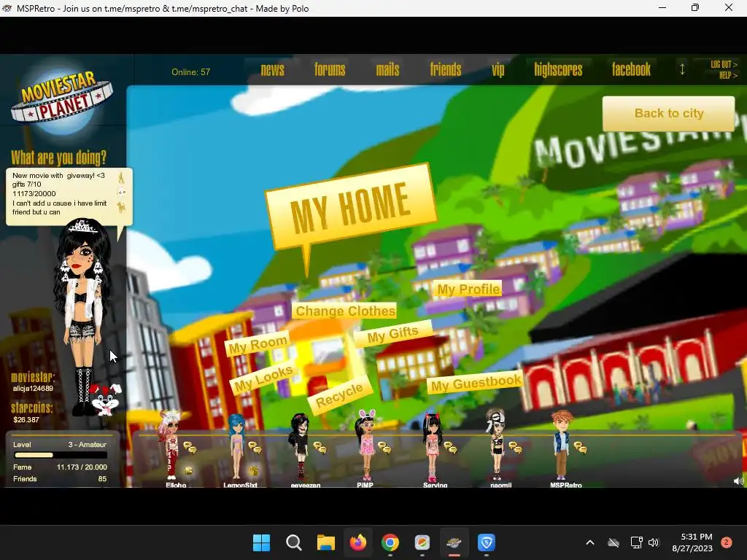Show hidden system tray icons
Screen dimensions: 747x560
coord(589,542)
